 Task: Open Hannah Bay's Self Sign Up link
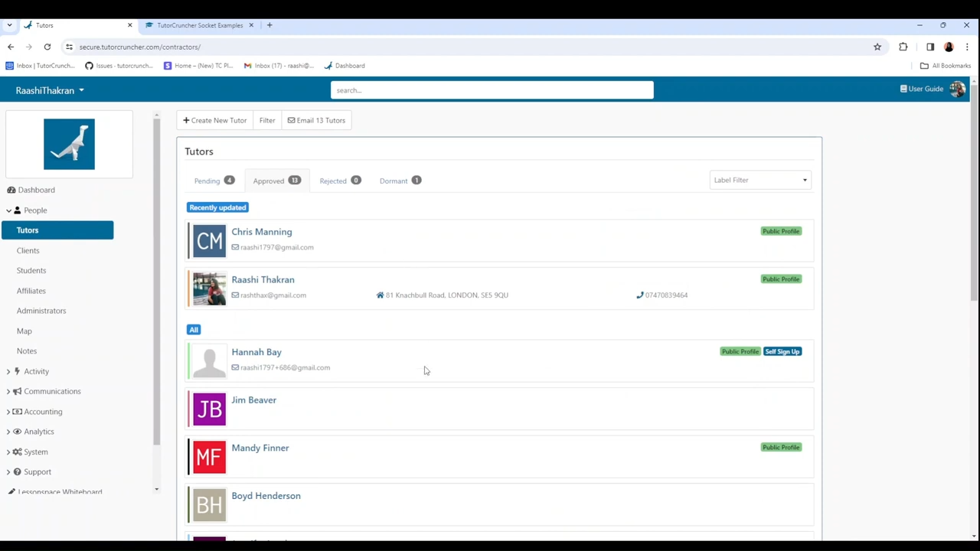pos(782,351)
